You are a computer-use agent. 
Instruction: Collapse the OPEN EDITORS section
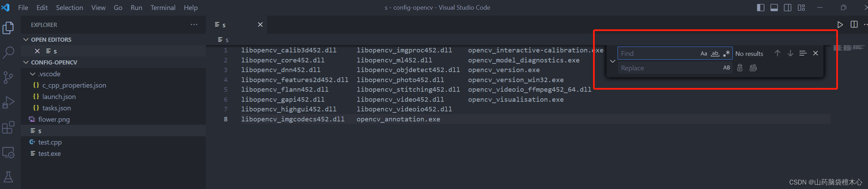[x=114, y=40]
